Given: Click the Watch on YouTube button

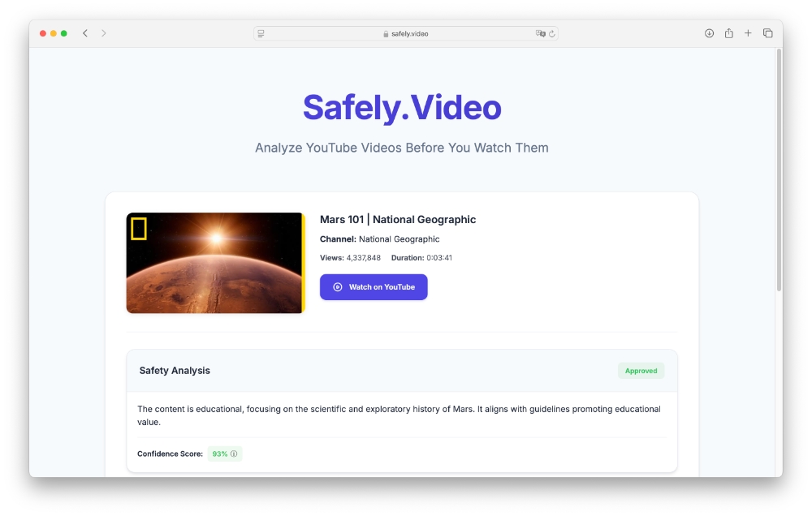Looking at the screenshot, I should 374,286.
